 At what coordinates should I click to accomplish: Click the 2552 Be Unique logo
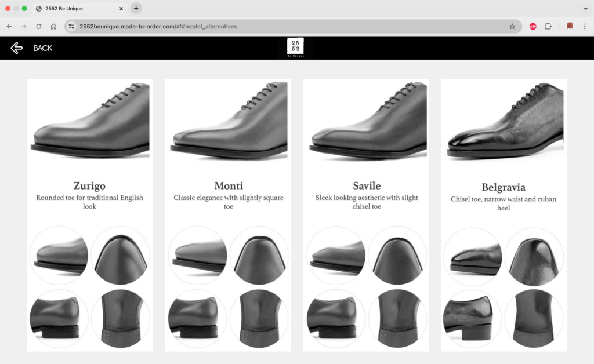click(295, 48)
